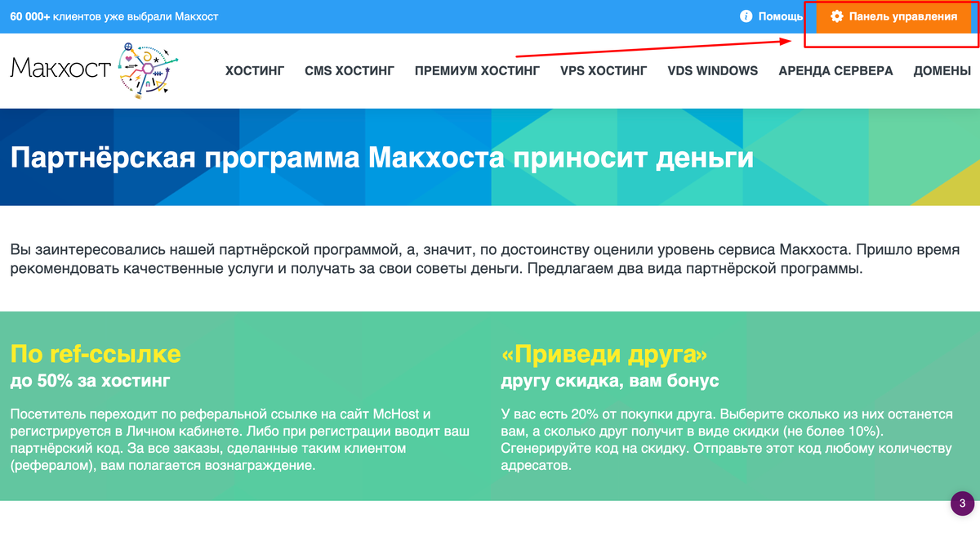Click the gear icon in Панель управления
The width and height of the screenshot is (980, 537).
[x=836, y=16]
